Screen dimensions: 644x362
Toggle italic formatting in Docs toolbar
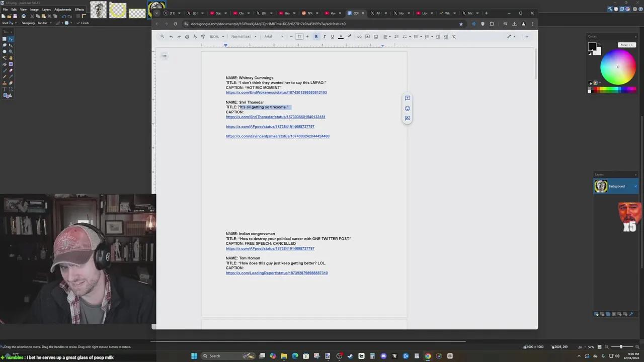click(x=324, y=36)
